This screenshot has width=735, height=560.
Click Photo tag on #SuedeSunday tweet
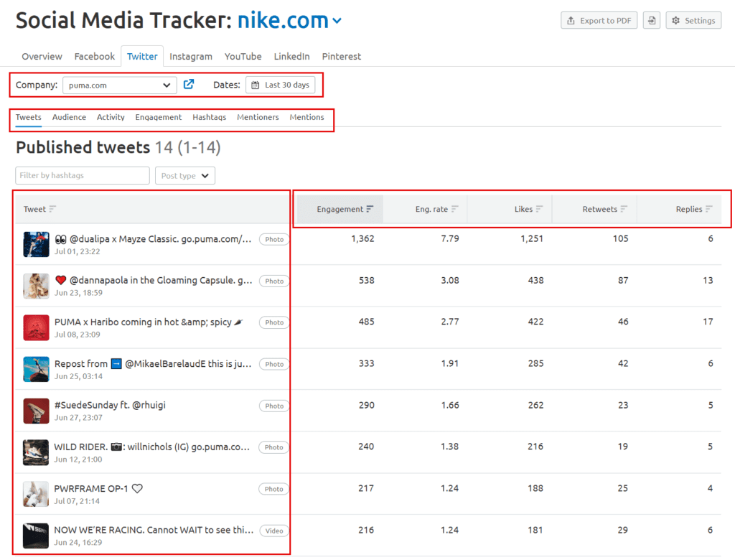(274, 406)
